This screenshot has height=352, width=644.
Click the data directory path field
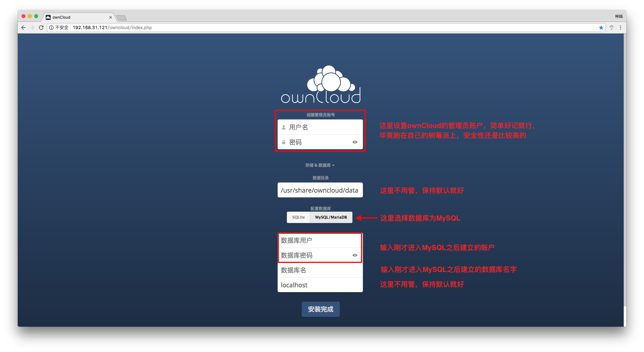tap(320, 190)
